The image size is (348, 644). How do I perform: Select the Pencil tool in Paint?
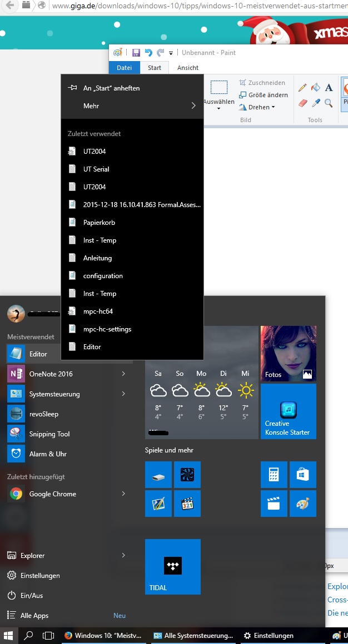[302, 88]
